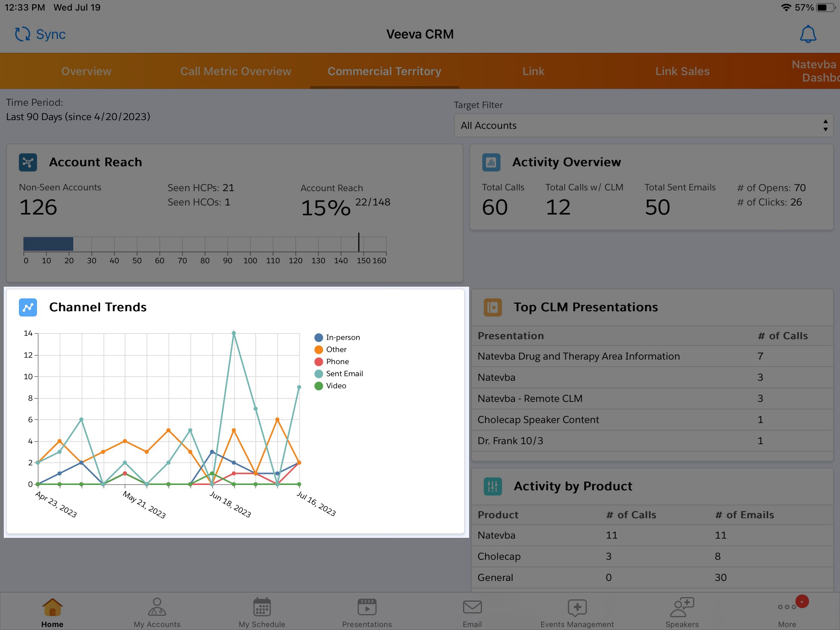This screenshot has width=840, height=630.
Task: Tap the Activity by Product sliders icon
Action: tap(493, 486)
